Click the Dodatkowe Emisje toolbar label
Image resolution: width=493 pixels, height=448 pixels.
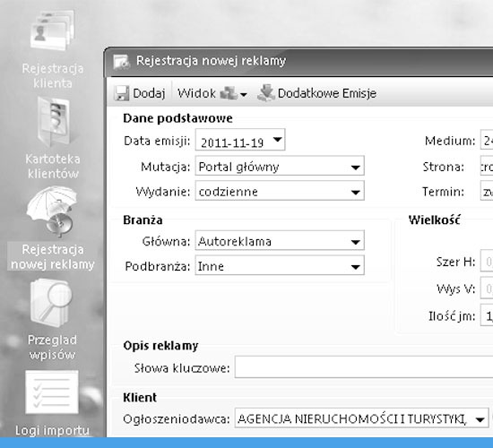[x=327, y=93]
